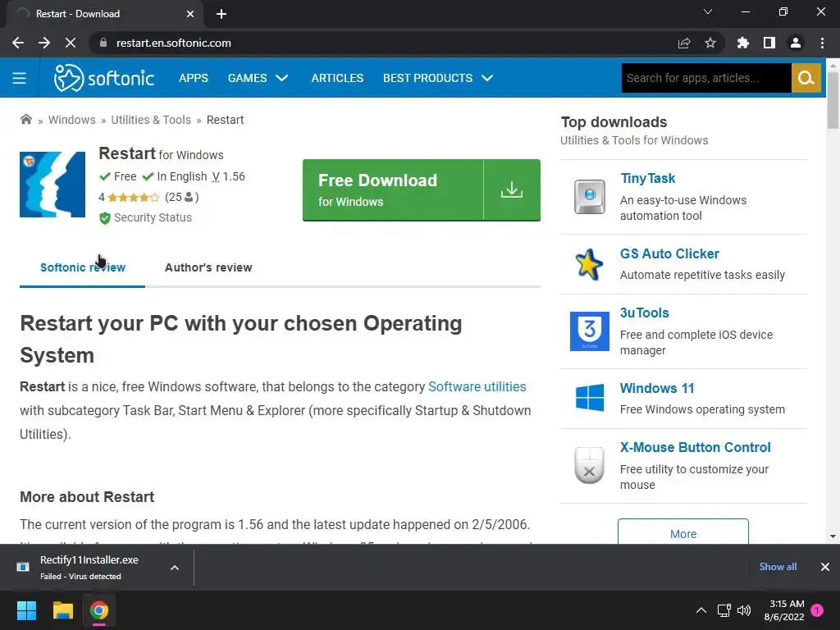Click the Restart app logo image

[x=52, y=185]
